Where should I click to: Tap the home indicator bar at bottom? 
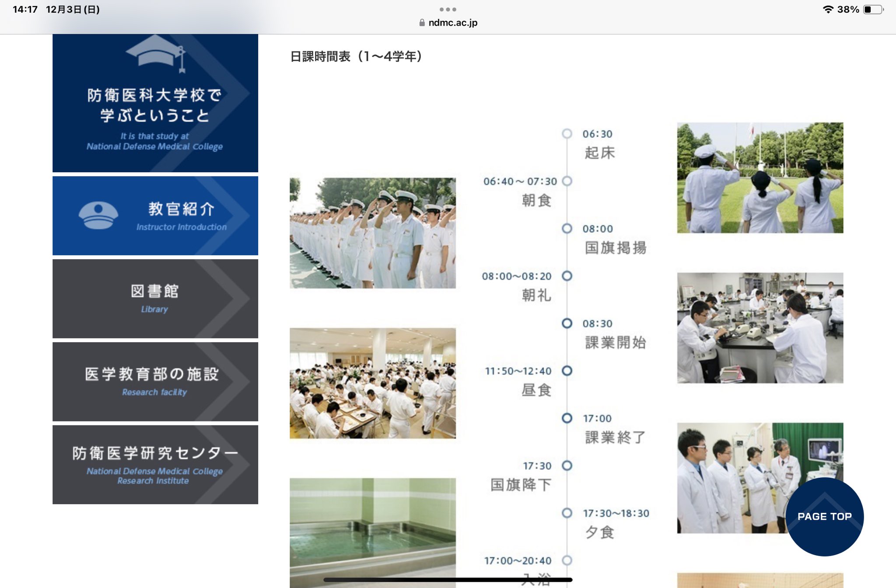point(448,580)
